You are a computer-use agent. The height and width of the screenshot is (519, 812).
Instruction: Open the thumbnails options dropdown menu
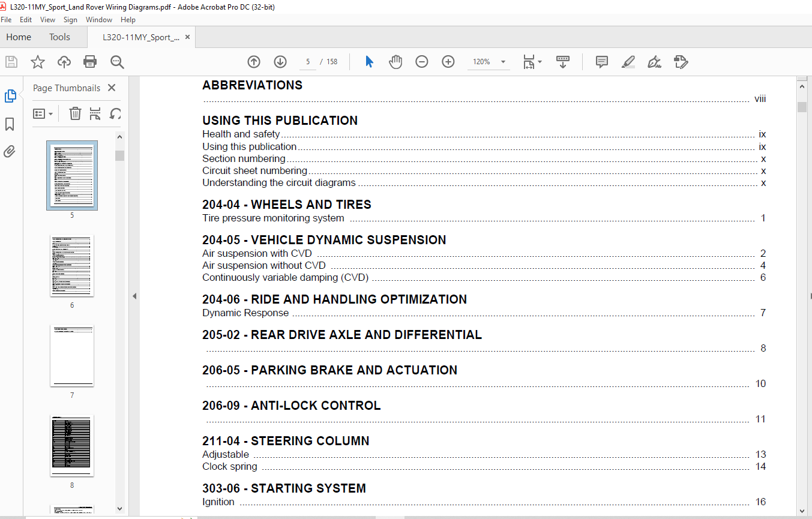pos(43,113)
